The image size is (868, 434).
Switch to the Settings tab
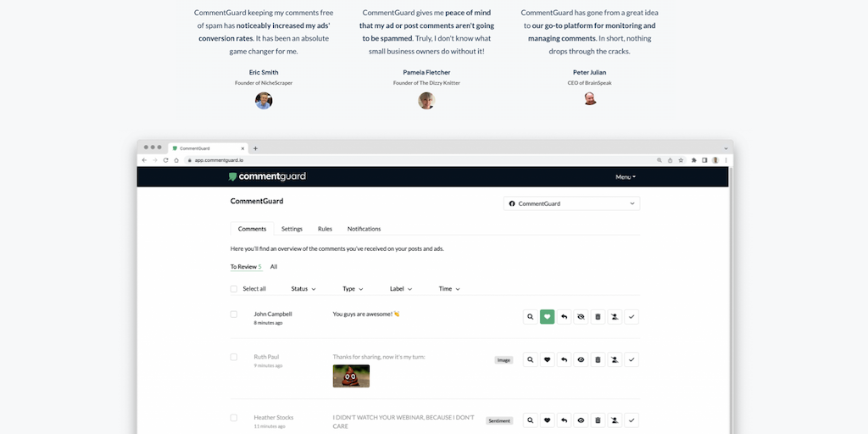tap(292, 229)
